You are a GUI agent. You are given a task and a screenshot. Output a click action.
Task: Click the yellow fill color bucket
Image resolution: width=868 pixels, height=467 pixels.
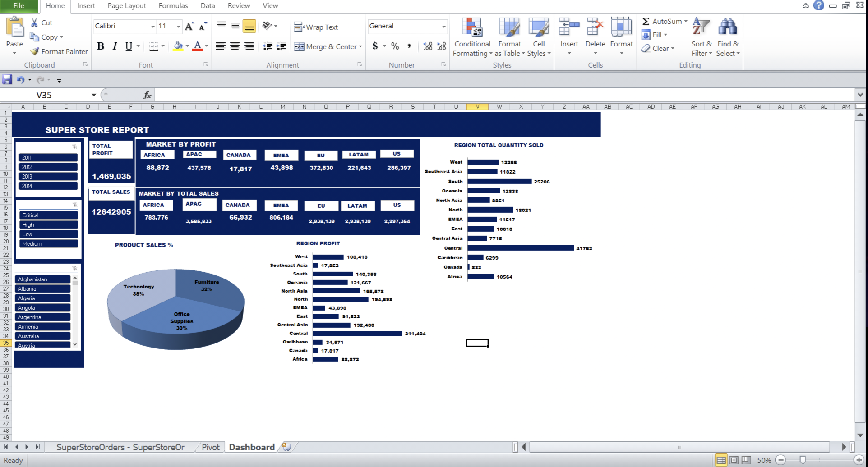click(x=178, y=46)
